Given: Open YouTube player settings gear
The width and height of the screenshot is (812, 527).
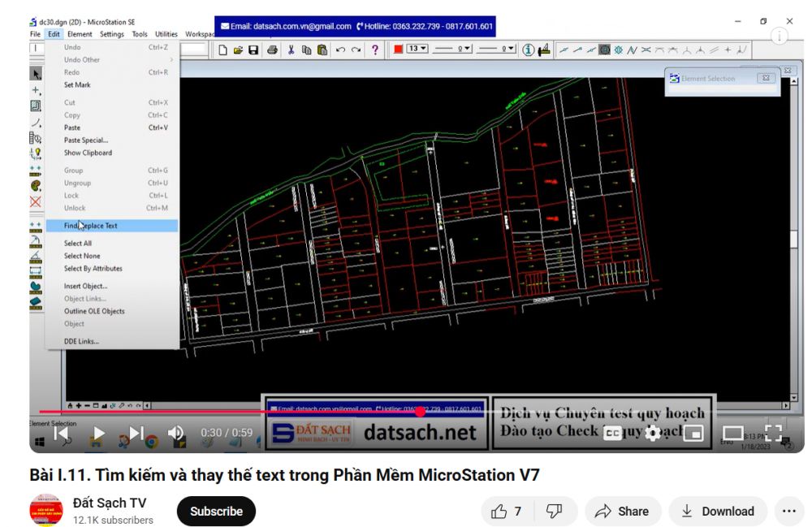Looking at the screenshot, I should click(653, 434).
